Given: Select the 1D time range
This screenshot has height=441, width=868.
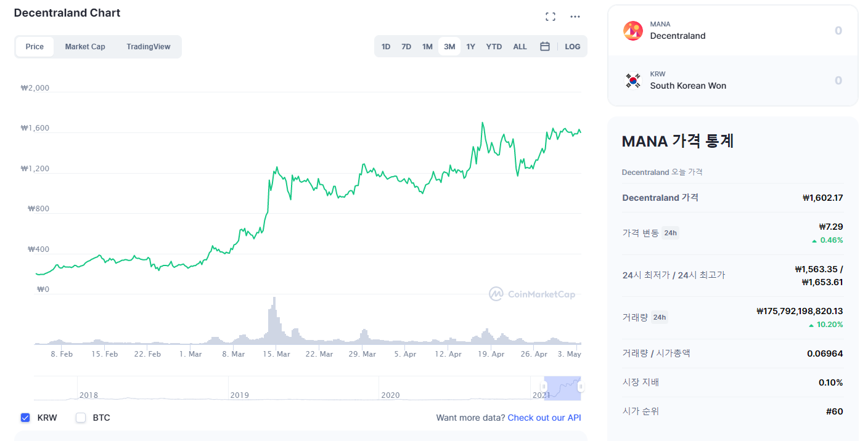Looking at the screenshot, I should click(x=386, y=46).
